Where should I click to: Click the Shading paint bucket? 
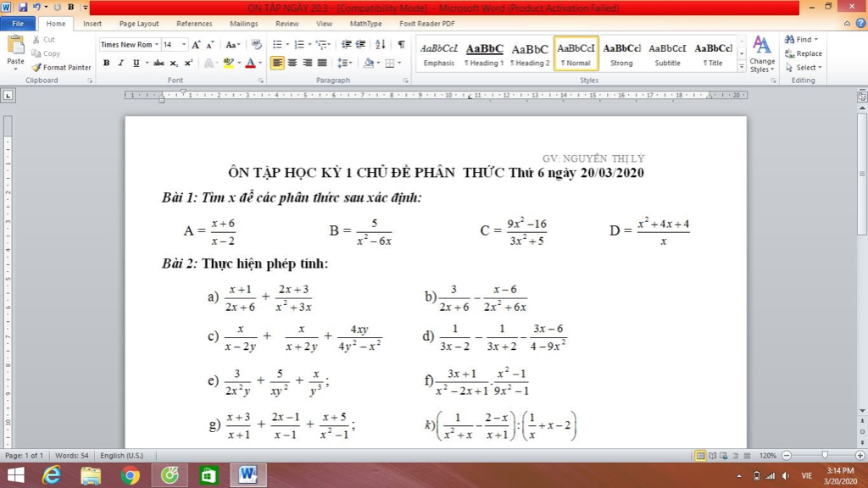tap(368, 63)
